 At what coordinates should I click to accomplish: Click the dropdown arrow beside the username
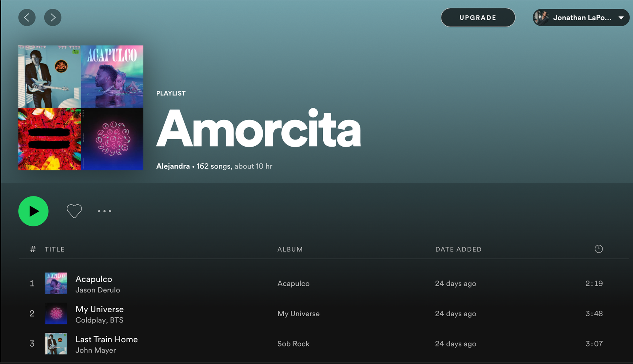[621, 18]
